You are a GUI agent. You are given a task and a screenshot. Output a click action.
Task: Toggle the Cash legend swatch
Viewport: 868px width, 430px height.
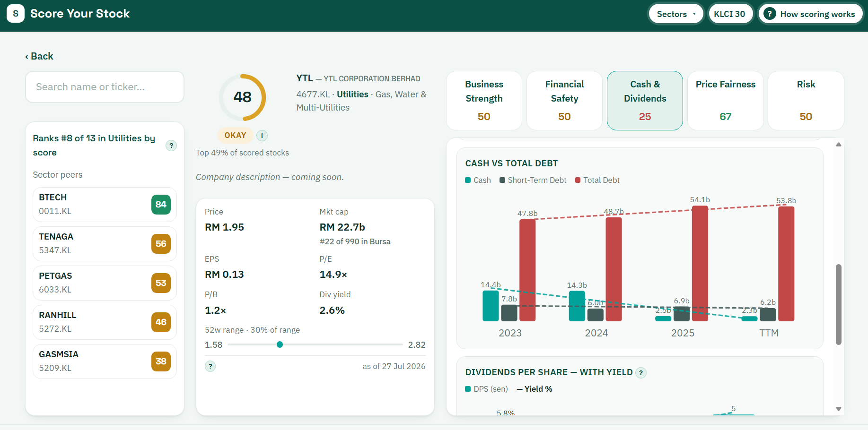point(468,180)
